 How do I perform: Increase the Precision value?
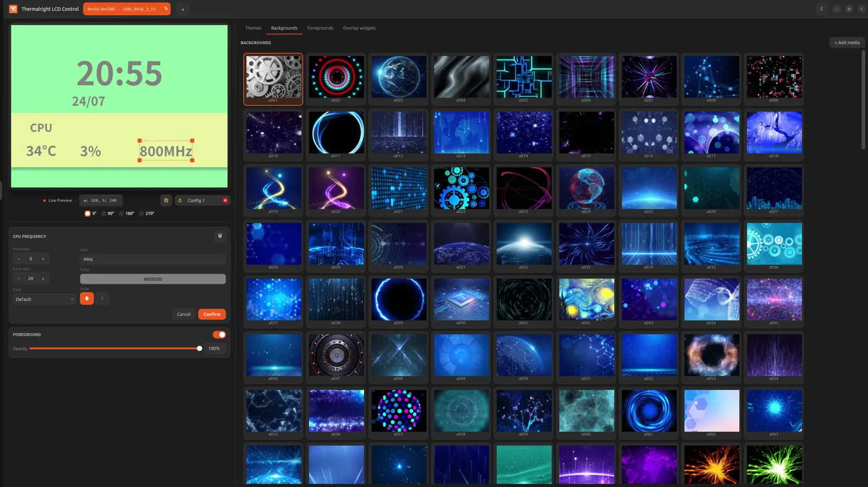pyautogui.click(x=43, y=259)
